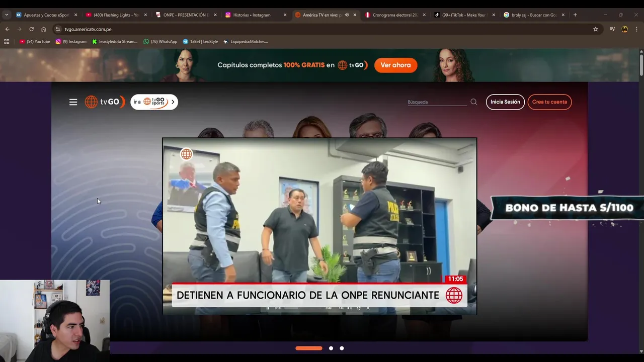This screenshot has height=362, width=644.
Task: Change playback speed 1x control
Action: pos(341,308)
